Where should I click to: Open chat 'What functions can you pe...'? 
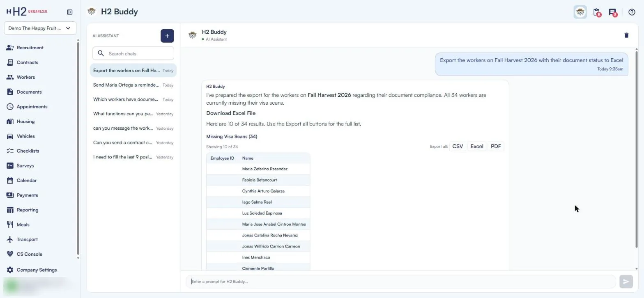tap(133, 114)
